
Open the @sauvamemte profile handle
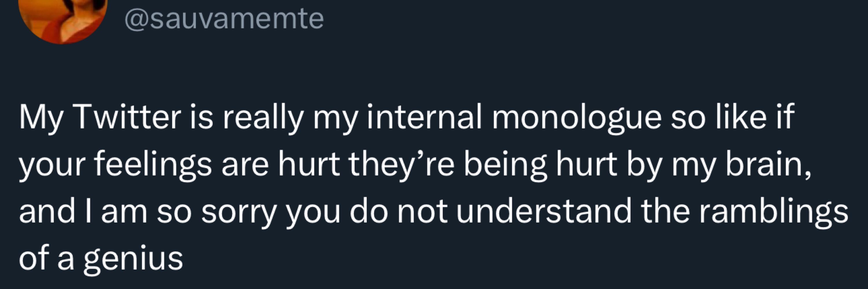click(x=224, y=19)
